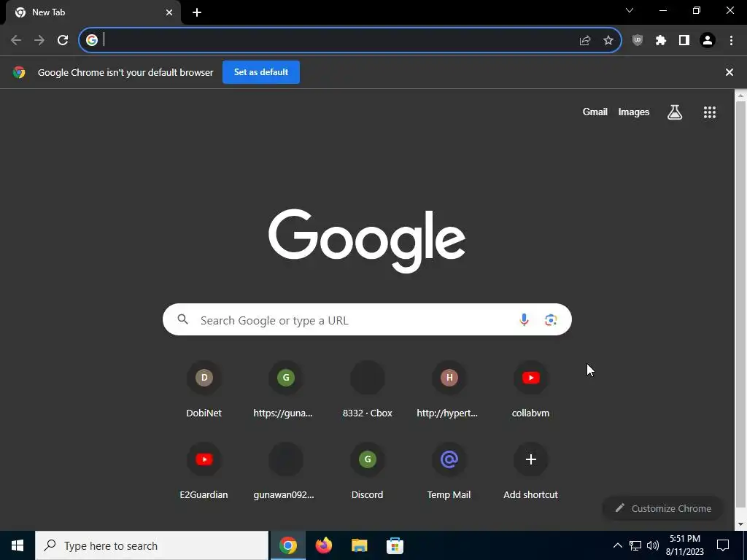Screen dimensions: 747x560
Task: Focus the Search Google or type a URL box
Action: [x=367, y=319]
